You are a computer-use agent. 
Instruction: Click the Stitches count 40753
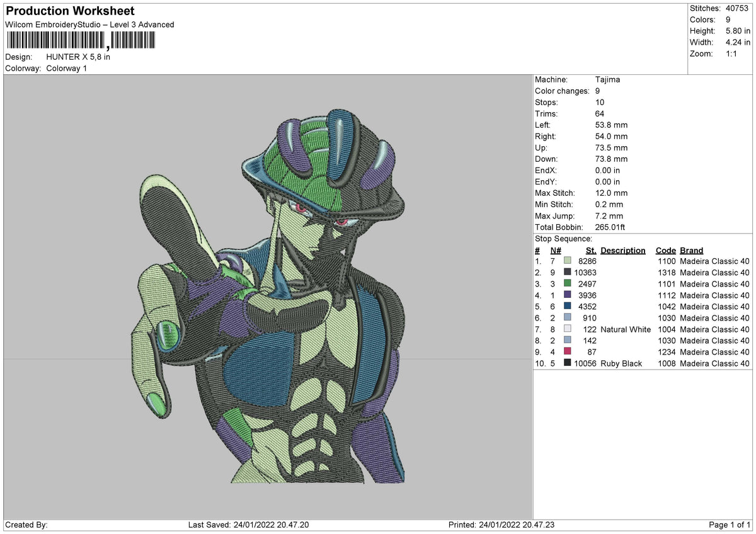click(x=737, y=8)
